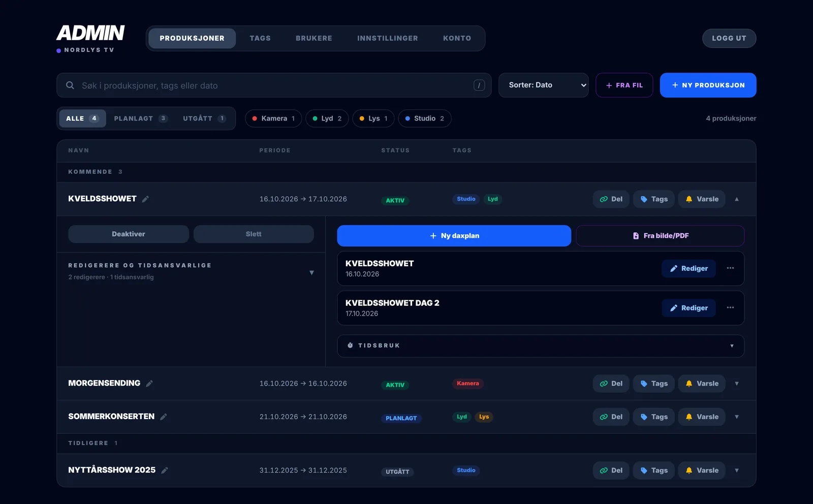Share KVELDSSHOWET with Del button

[611, 199]
